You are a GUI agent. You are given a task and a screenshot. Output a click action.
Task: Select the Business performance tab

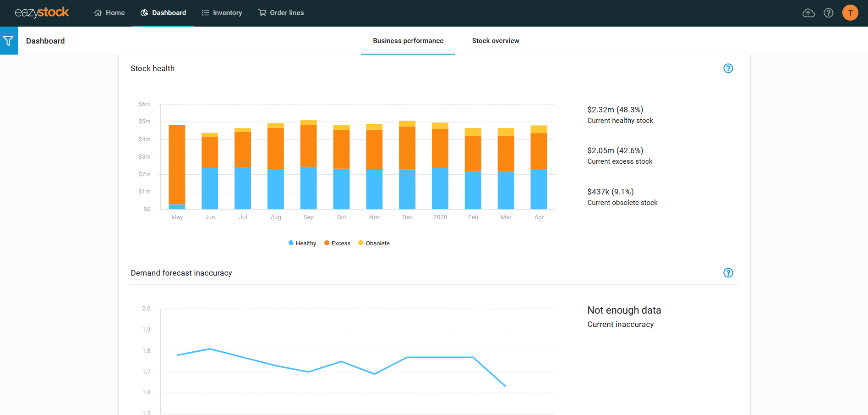(x=408, y=41)
